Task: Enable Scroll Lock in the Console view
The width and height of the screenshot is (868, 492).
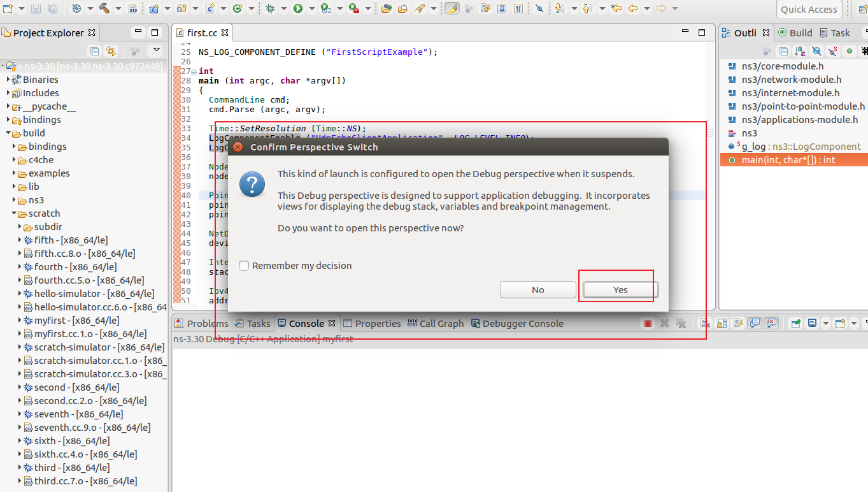Action: point(721,323)
